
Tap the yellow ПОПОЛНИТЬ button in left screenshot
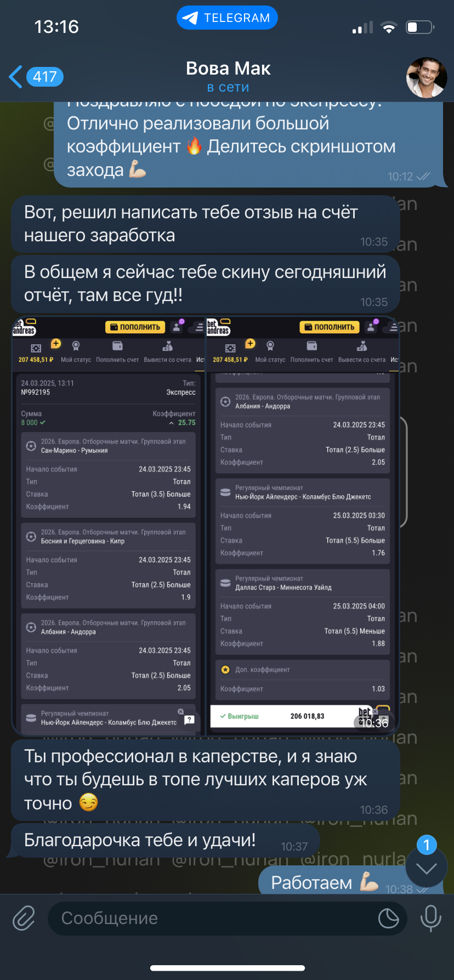pos(135,327)
